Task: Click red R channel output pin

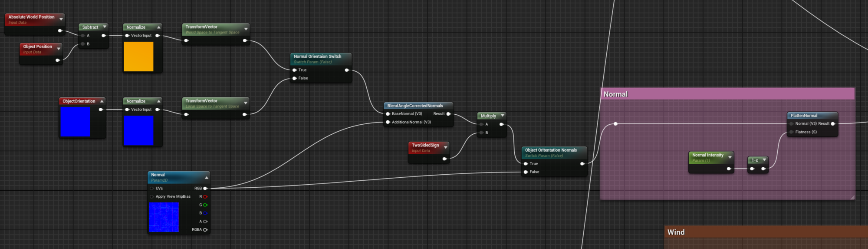Action: (205, 197)
